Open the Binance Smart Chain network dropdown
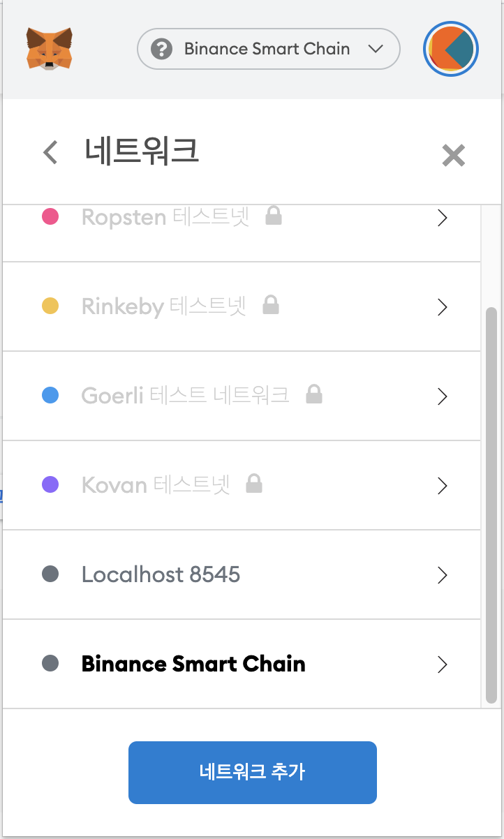 pos(269,49)
